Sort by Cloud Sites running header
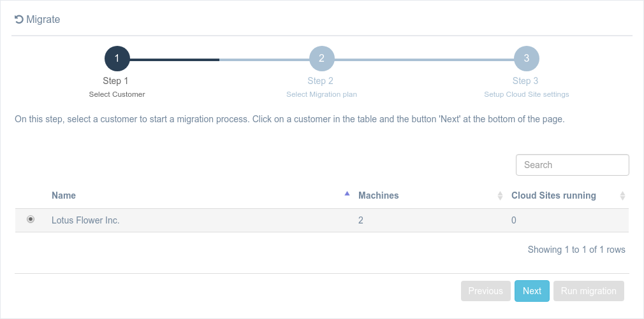The height and width of the screenshot is (319, 644). pyautogui.click(x=553, y=195)
